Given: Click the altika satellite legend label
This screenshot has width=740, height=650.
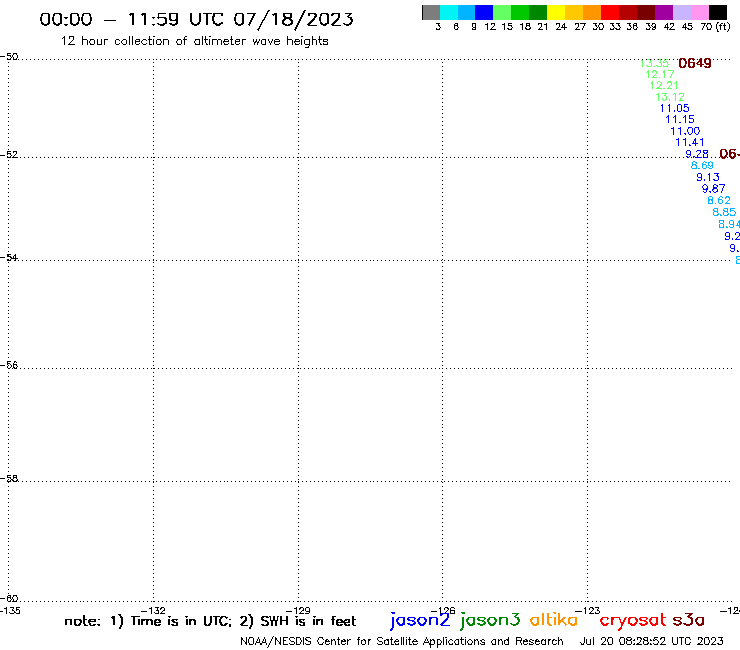Looking at the screenshot, I should (x=554, y=619).
